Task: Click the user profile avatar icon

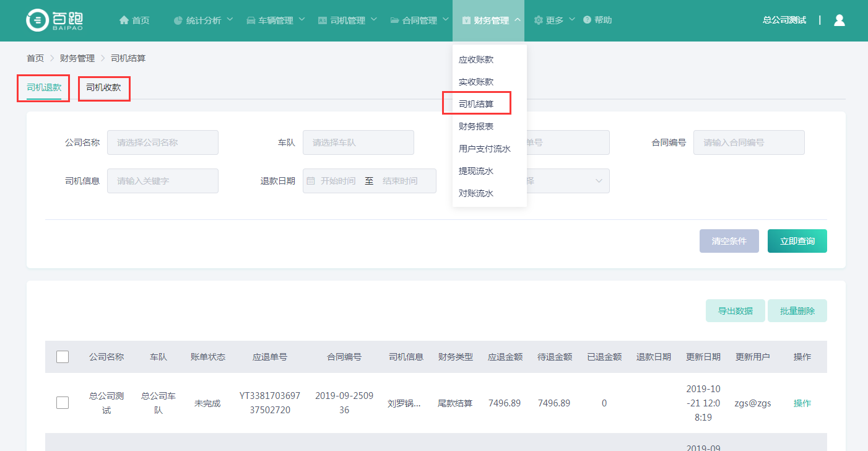Action: 839,20
